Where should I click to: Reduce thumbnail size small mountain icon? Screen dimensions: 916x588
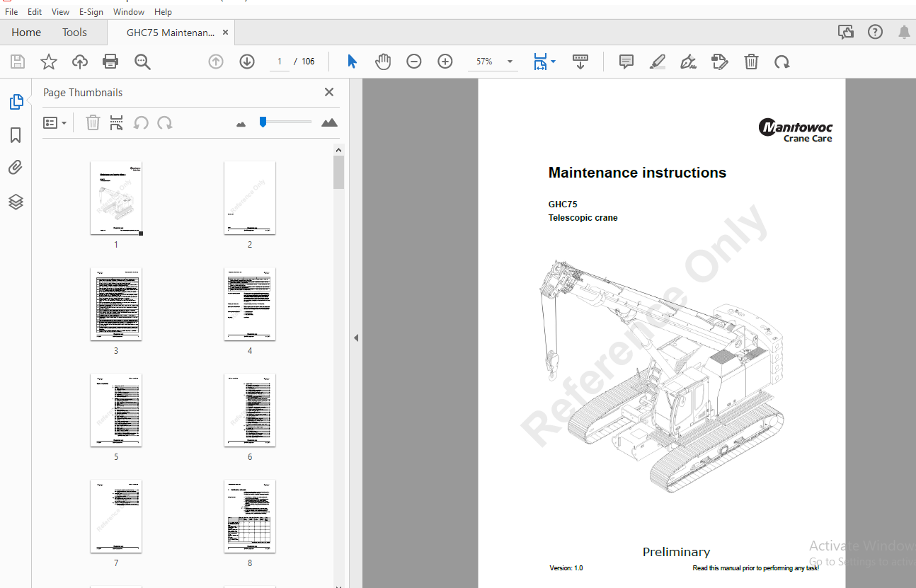(x=241, y=124)
